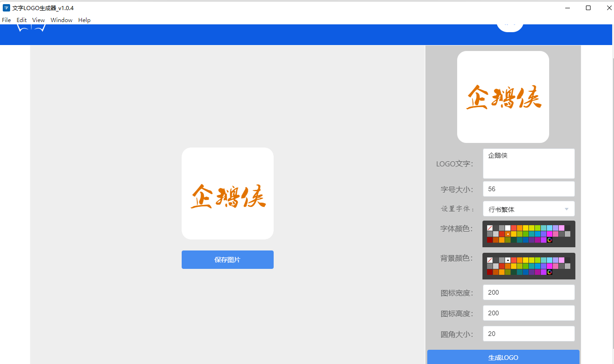Select the no-color diagonal swatch for font color
This screenshot has height=364, width=614.
(490, 227)
